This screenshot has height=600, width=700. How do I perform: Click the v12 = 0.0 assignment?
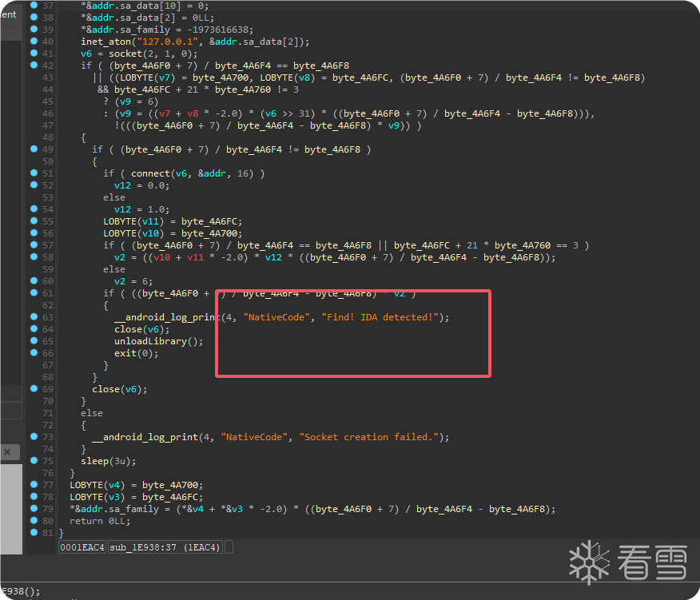click(141, 185)
